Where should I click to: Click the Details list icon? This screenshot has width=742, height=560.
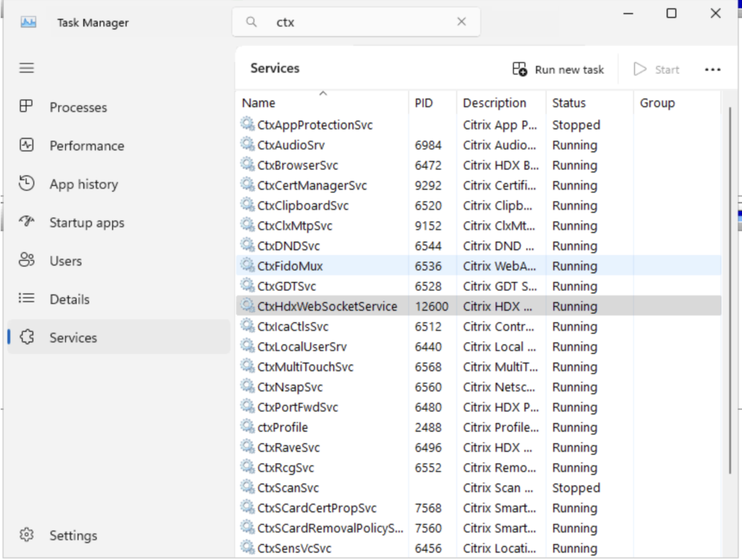coord(26,298)
